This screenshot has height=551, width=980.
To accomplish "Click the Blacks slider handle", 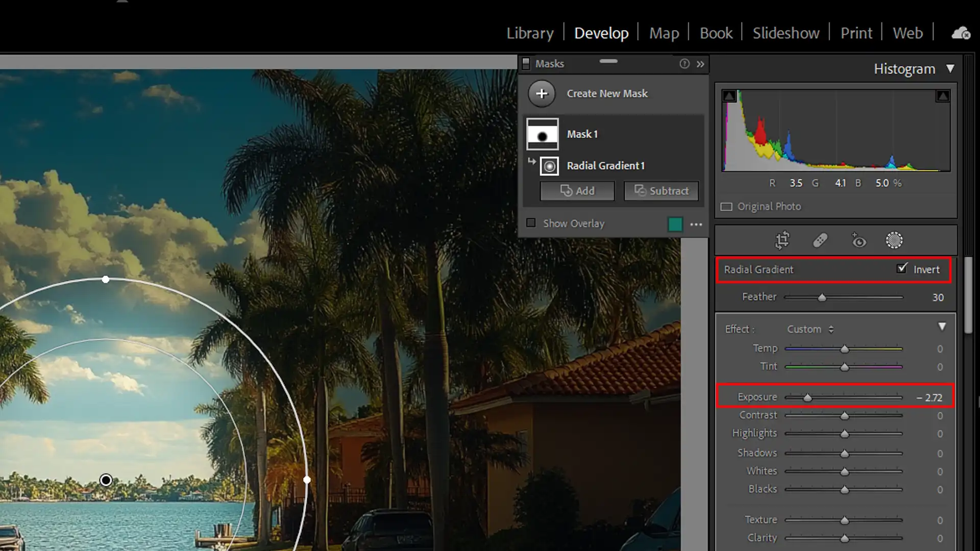I will tap(845, 490).
